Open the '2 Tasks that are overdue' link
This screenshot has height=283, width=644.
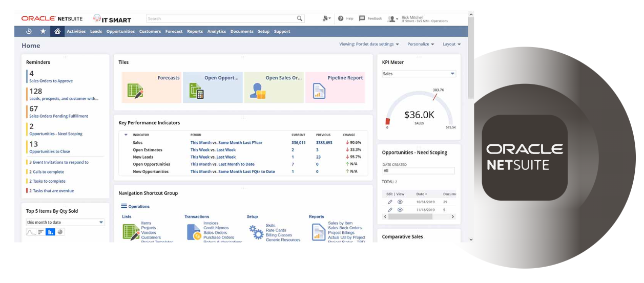coord(51,190)
